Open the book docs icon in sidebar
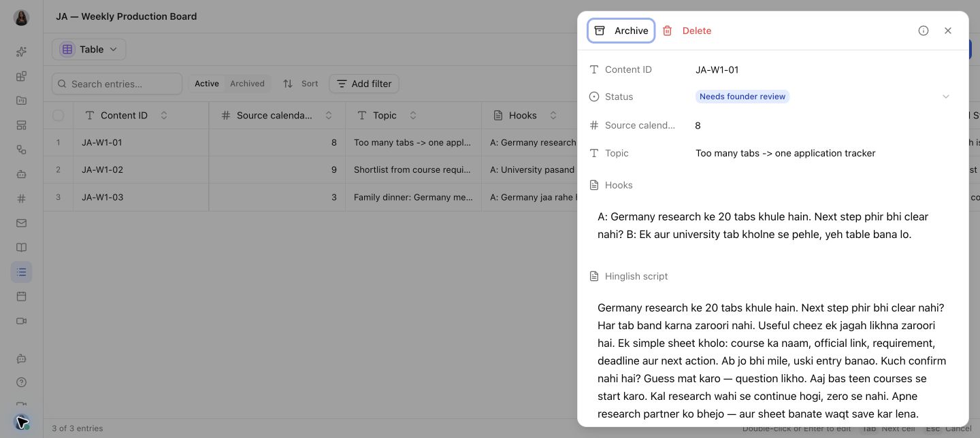Screen dimensions: 980x438 pos(21,248)
